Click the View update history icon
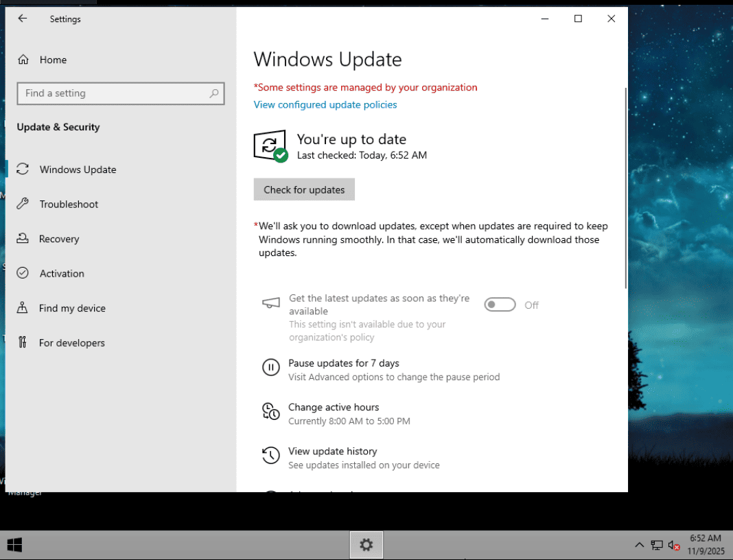The image size is (733, 560). pyautogui.click(x=271, y=455)
